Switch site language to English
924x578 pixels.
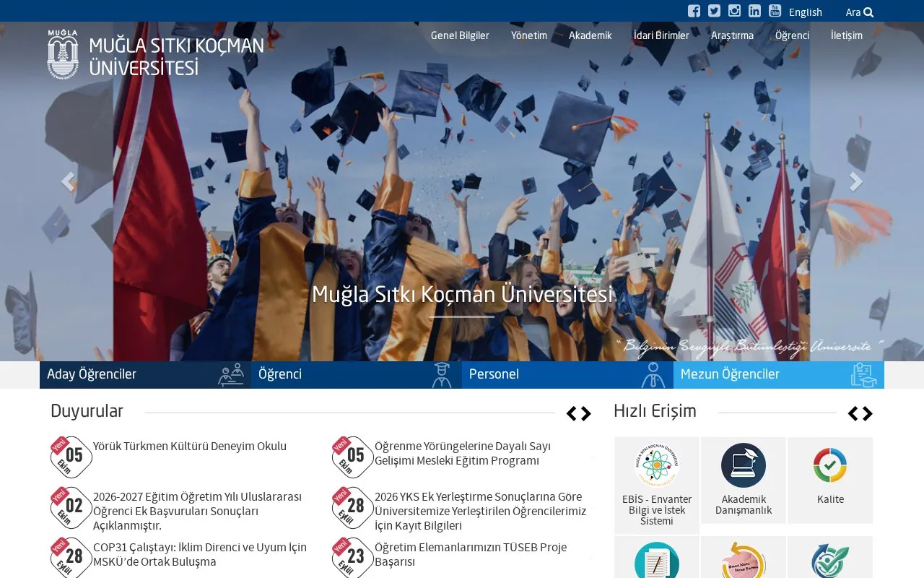(x=806, y=12)
